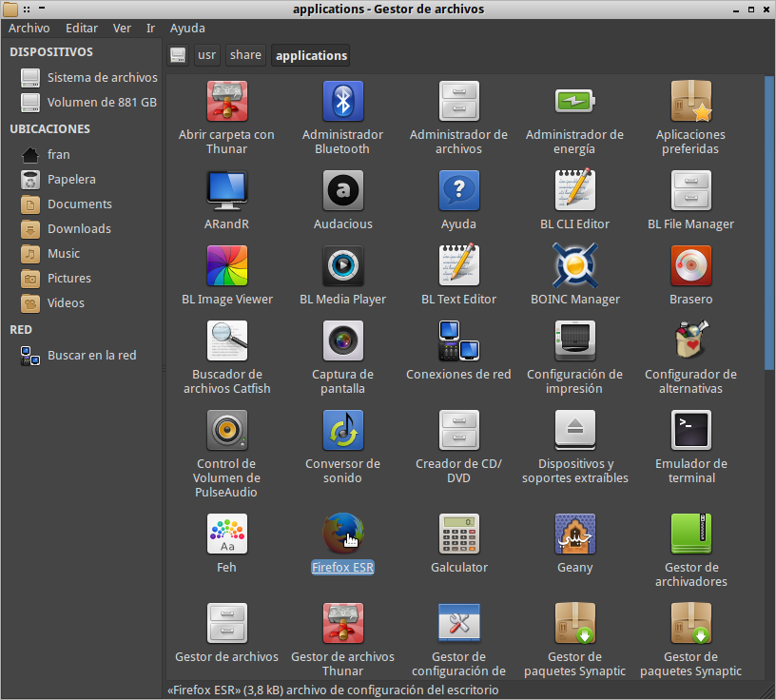This screenshot has height=700, width=776.
Task: Open Brasero disc burning application
Action: coord(690,266)
